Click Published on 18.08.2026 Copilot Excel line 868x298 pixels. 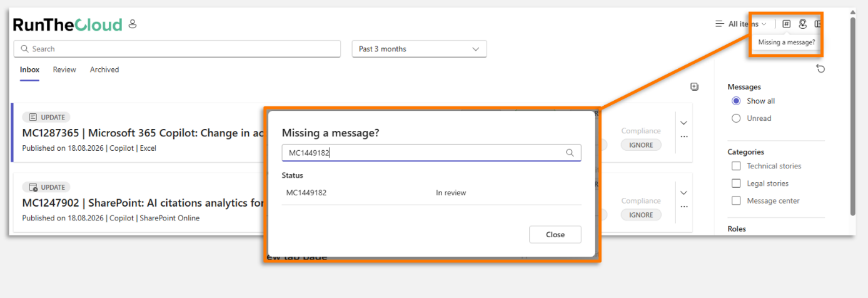pyautogui.click(x=89, y=148)
